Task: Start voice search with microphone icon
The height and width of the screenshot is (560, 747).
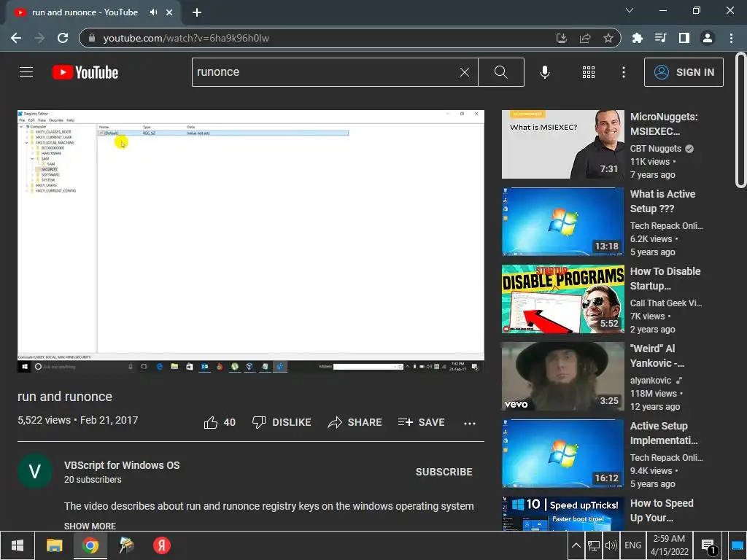Action: pos(544,72)
